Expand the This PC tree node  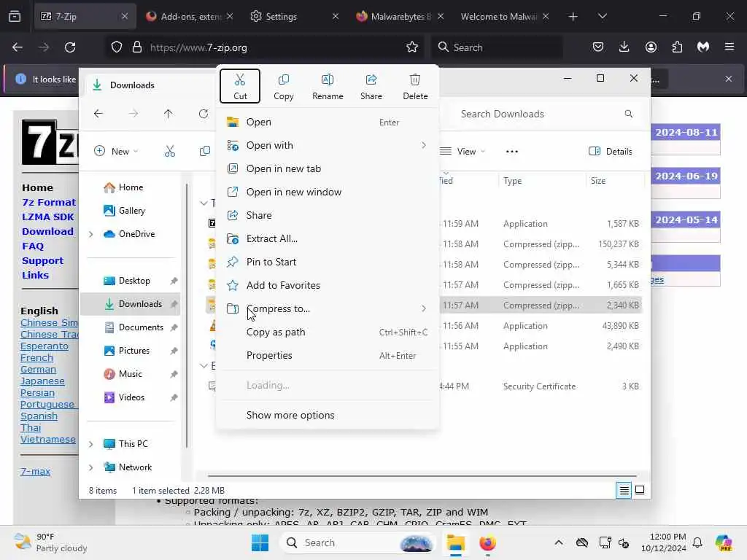click(x=91, y=444)
